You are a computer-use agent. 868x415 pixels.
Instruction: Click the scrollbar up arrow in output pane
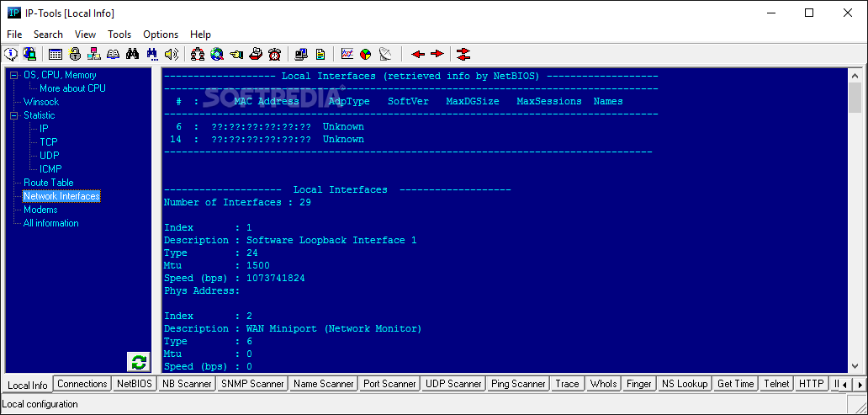[855, 76]
